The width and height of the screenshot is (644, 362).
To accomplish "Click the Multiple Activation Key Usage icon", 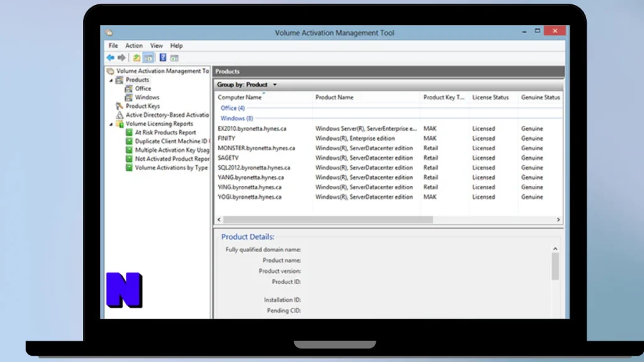I will pos(129,150).
